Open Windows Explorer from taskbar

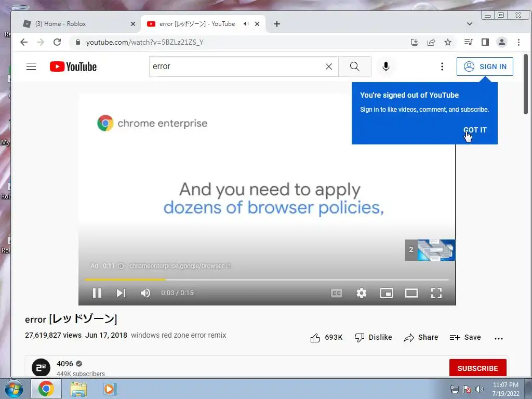coord(78,389)
